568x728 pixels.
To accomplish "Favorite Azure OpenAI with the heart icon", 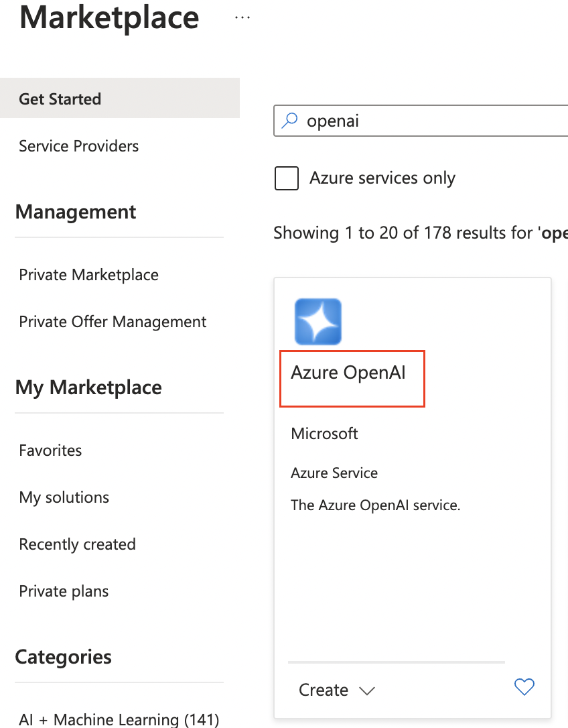I will click(524, 686).
